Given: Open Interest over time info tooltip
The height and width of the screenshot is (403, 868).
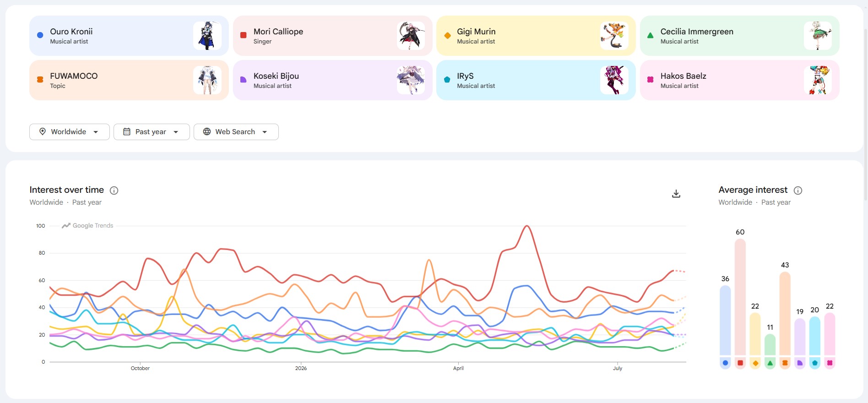Looking at the screenshot, I should pos(114,191).
